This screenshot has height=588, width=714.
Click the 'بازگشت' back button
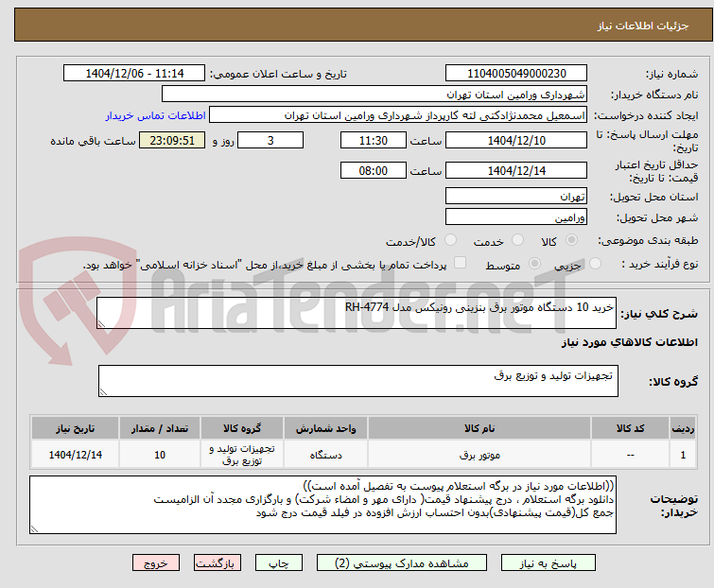click(218, 563)
